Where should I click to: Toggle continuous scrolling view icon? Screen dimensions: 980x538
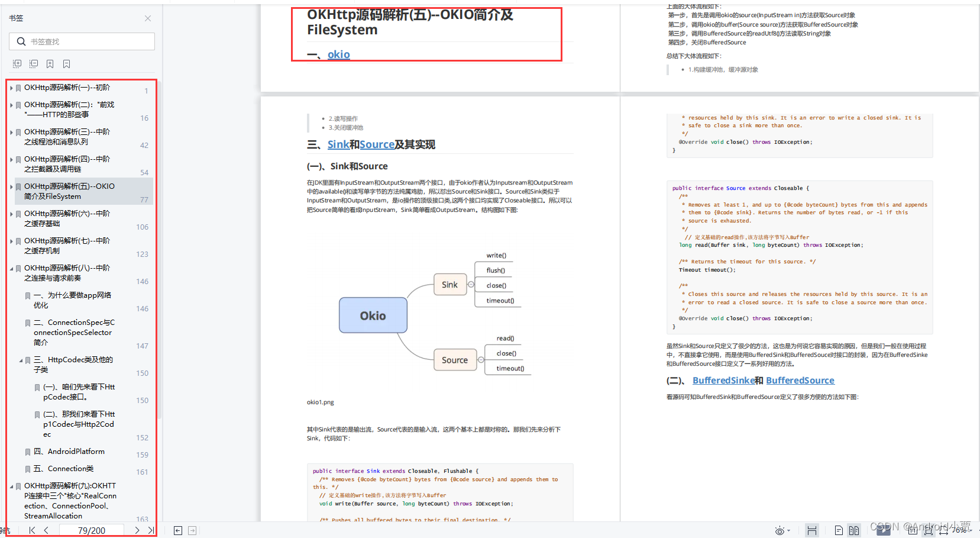[x=812, y=530]
